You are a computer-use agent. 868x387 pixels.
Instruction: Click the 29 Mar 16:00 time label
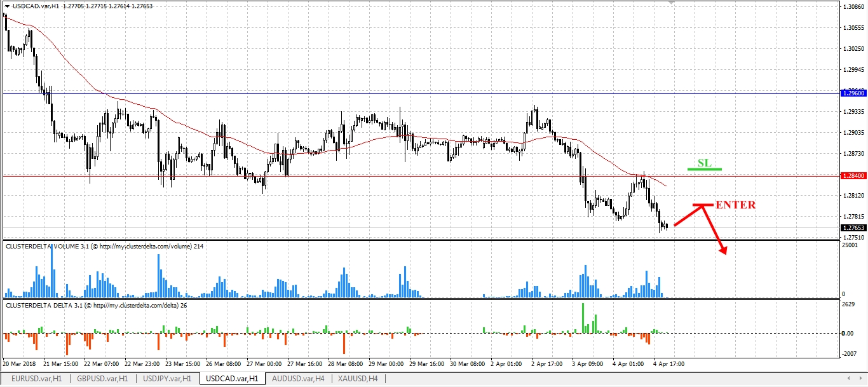pos(428,364)
